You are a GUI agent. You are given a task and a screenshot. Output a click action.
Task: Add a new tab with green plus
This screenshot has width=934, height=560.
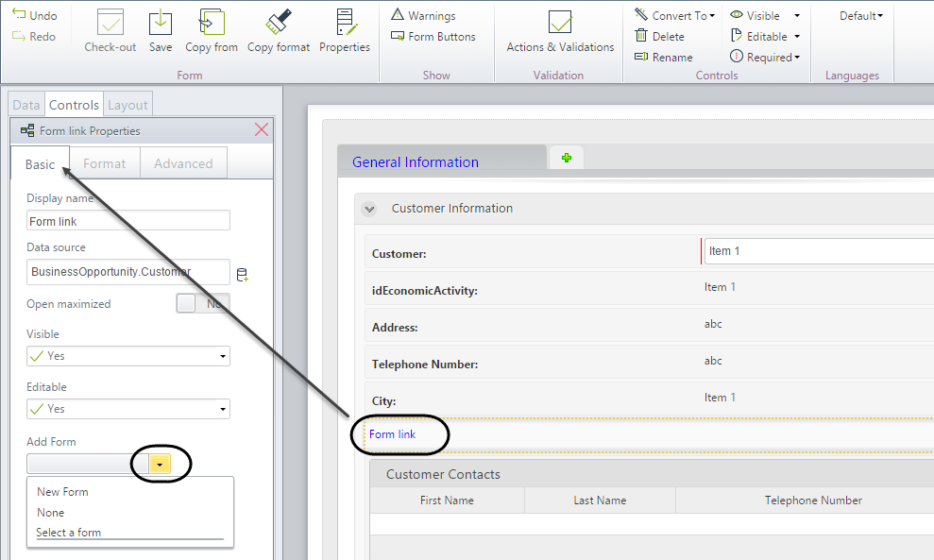(x=567, y=158)
